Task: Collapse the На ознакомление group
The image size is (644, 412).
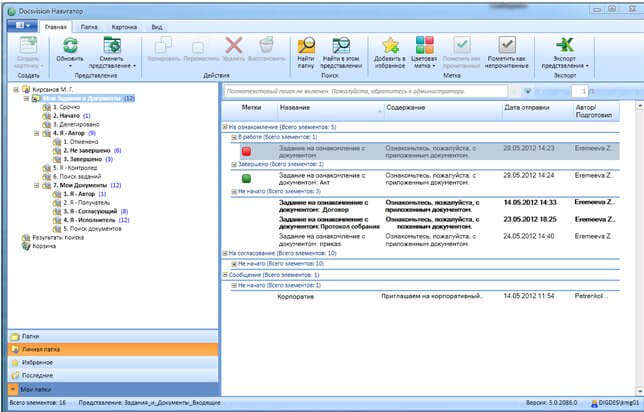Action: (x=223, y=127)
